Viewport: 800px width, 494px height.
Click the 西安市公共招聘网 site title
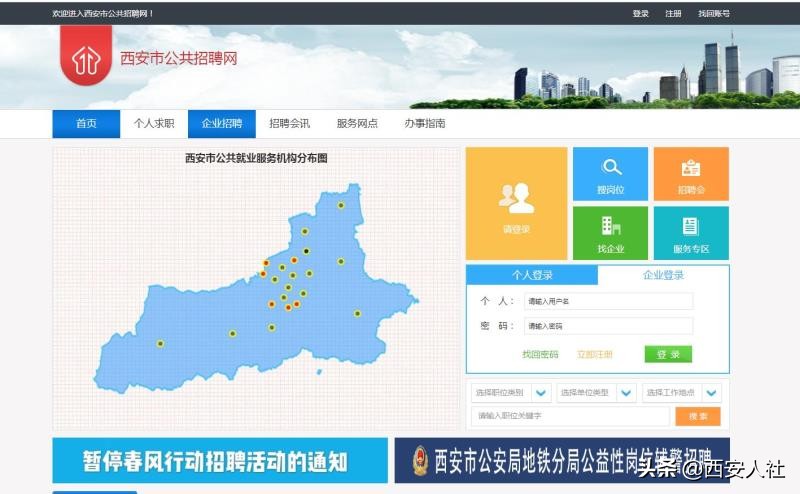[179, 58]
